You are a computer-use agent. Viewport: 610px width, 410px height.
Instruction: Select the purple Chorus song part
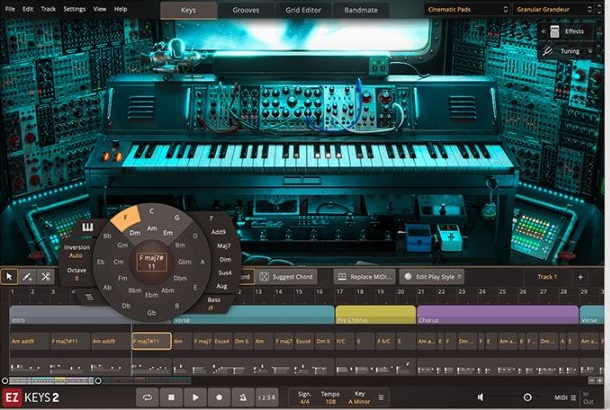tap(498, 315)
